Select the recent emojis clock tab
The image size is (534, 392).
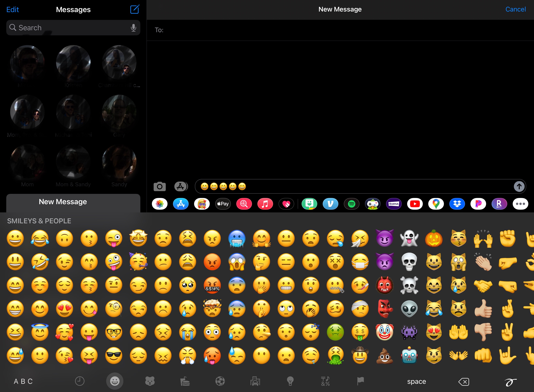tap(80, 381)
